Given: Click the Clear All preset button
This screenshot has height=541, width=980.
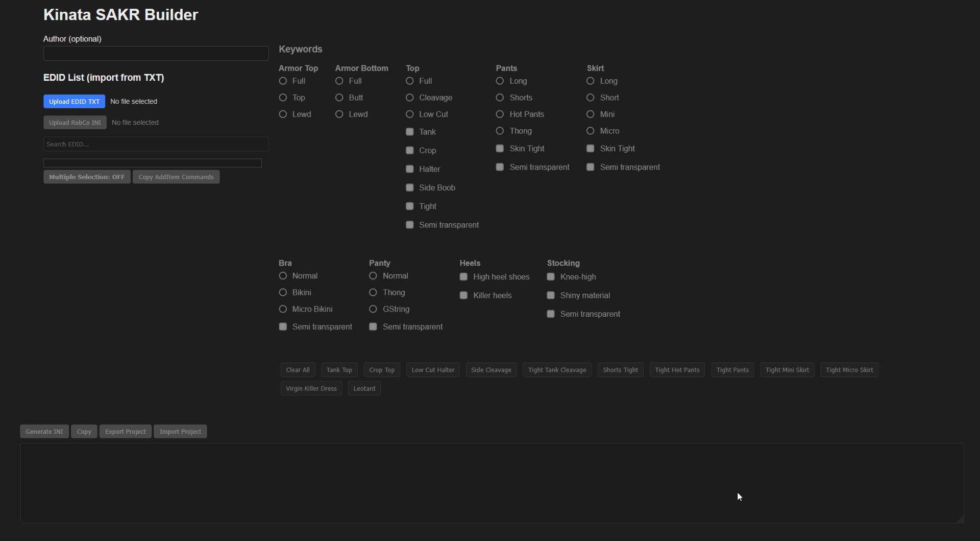Looking at the screenshot, I should tap(298, 370).
